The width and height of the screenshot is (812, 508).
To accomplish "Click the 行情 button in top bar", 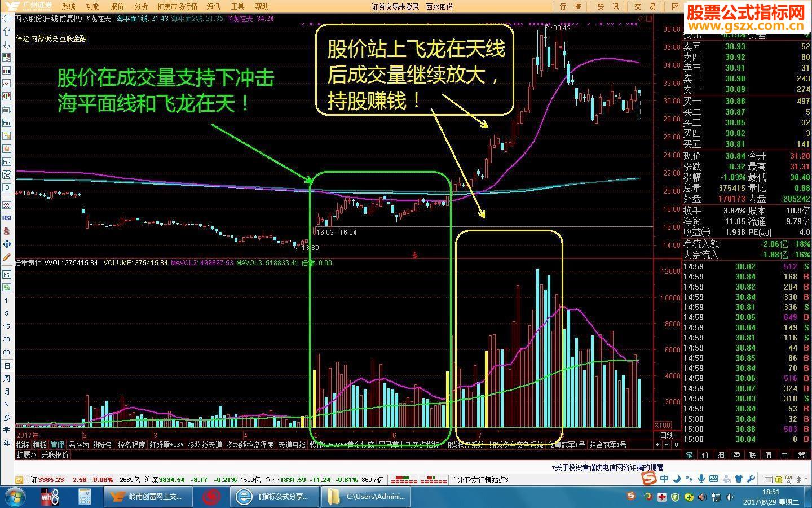I will 570,6.
